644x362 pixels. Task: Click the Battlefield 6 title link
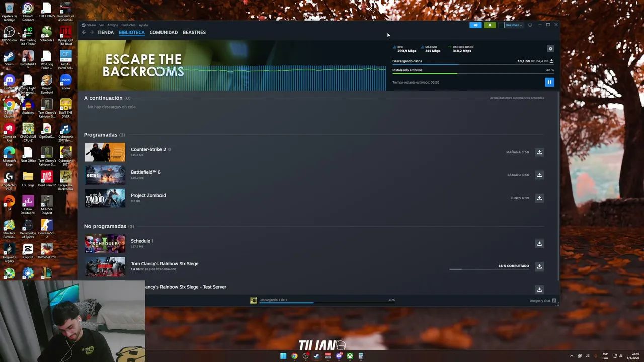(146, 172)
